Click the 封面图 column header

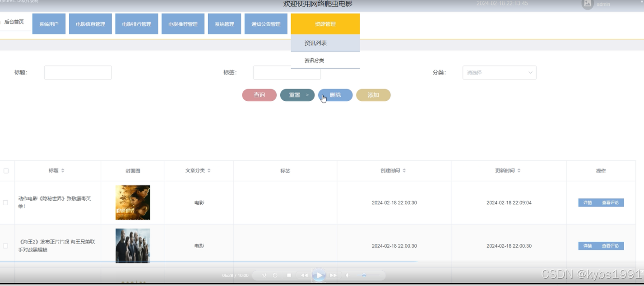pos(133,171)
